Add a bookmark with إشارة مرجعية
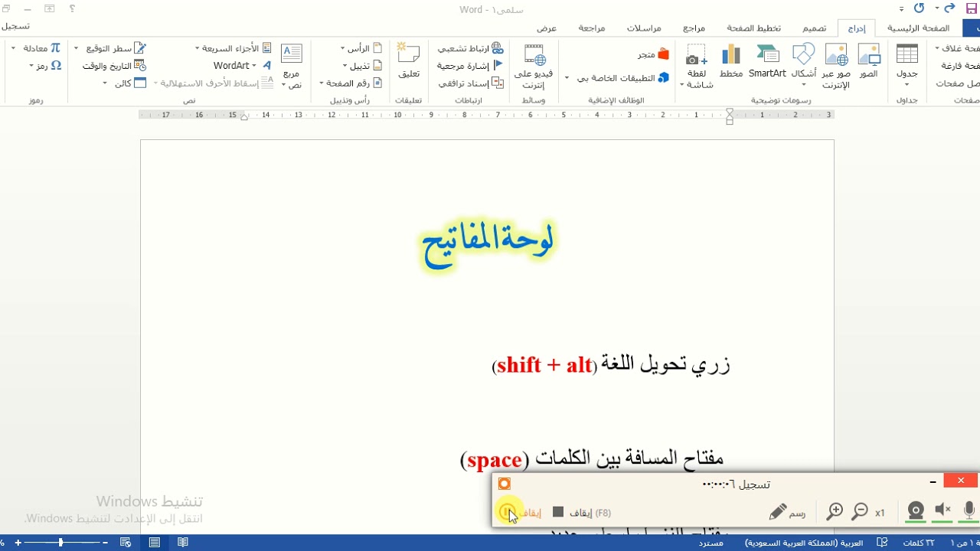 click(x=470, y=66)
